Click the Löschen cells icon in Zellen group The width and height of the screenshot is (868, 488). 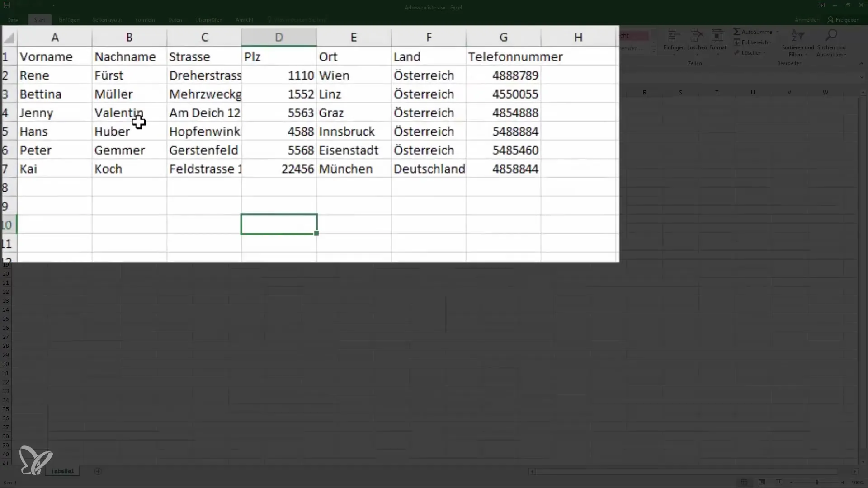697,35
